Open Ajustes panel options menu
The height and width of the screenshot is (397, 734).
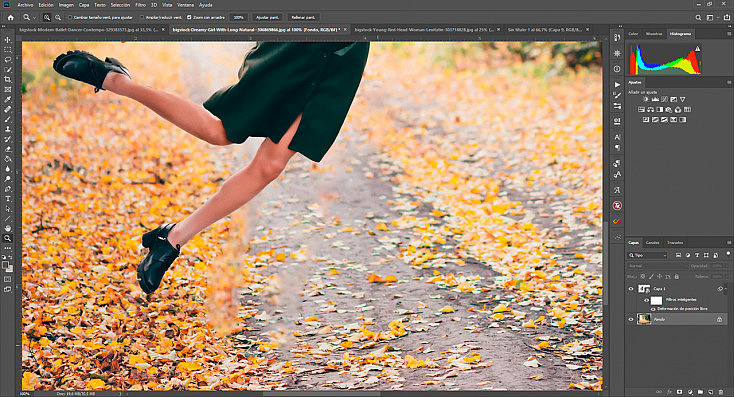pos(729,82)
